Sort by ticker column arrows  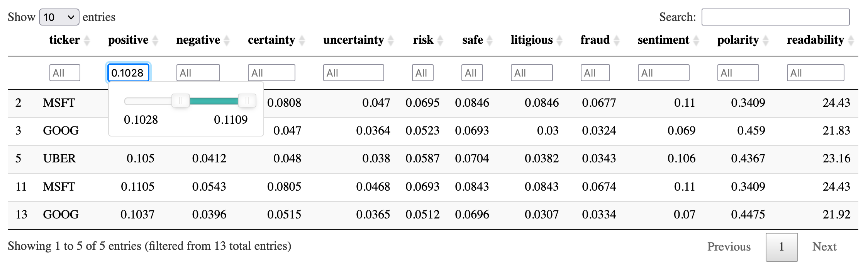click(x=87, y=40)
